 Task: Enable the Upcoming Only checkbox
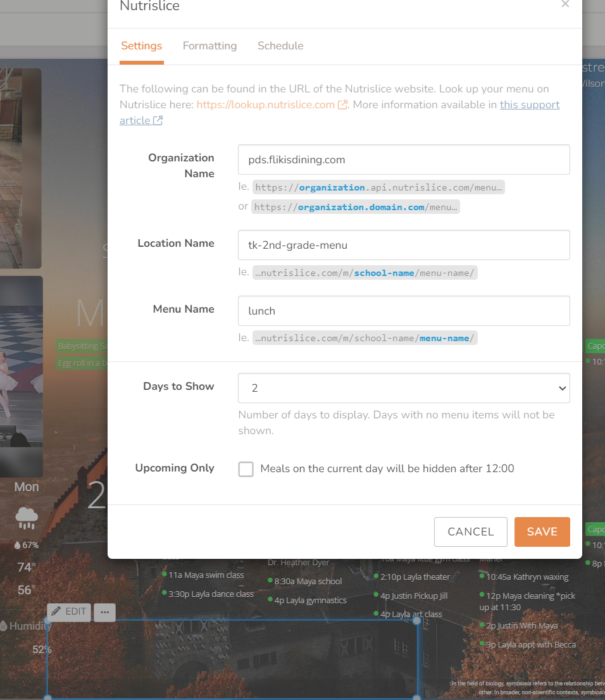click(246, 469)
